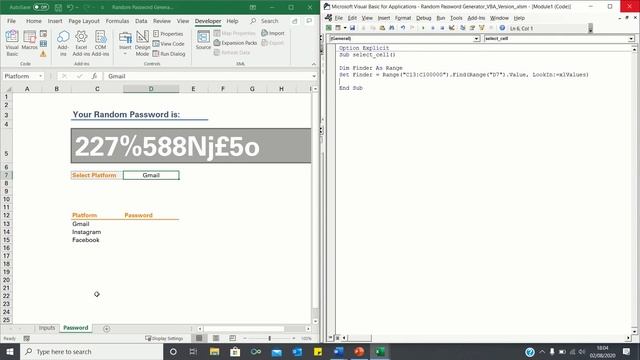Image resolution: width=640 pixels, height=360 pixels.
Task: Collapse the Excel ribbon with the chevron
Action: tap(313, 64)
